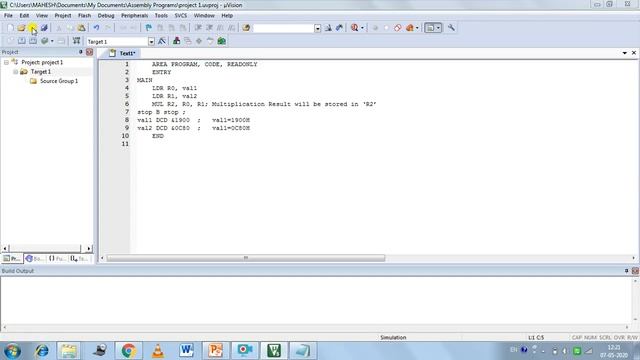Open Configuration with the wrench icon

451,28
